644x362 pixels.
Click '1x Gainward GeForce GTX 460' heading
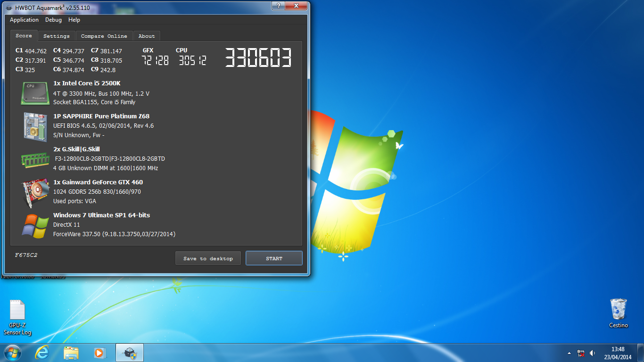tap(98, 182)
